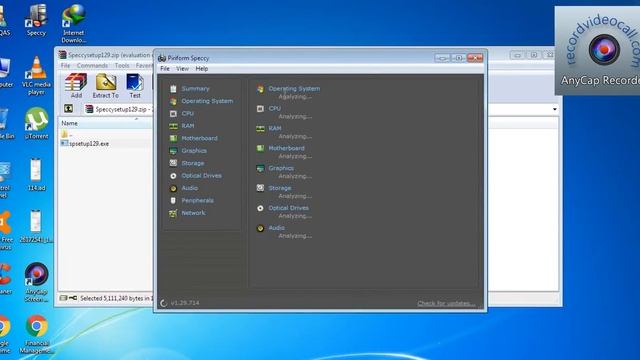This screenshot has height=360, width=640.
Task: Click Storage heading in summary pane
Action: pos(280,188)
